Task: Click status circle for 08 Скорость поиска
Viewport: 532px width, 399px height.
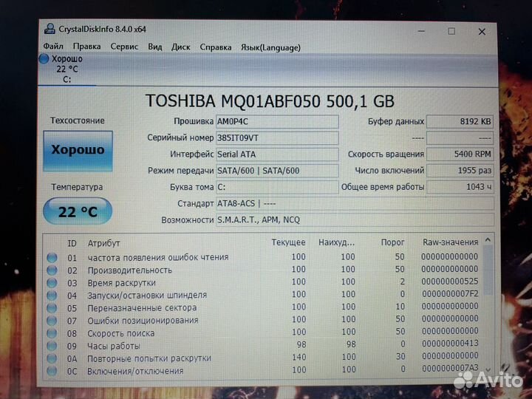Action: tap(52, 333)
